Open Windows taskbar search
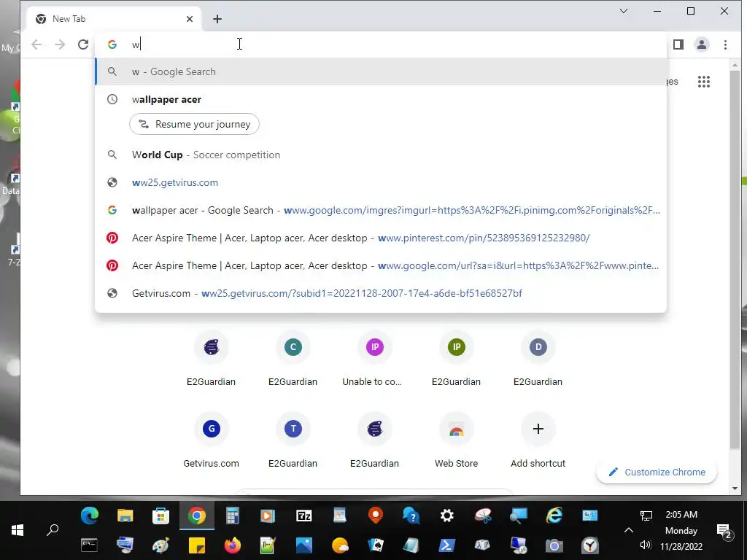Image resolution: width=747 pixels, height=560 pixels. tap(53, 530)
